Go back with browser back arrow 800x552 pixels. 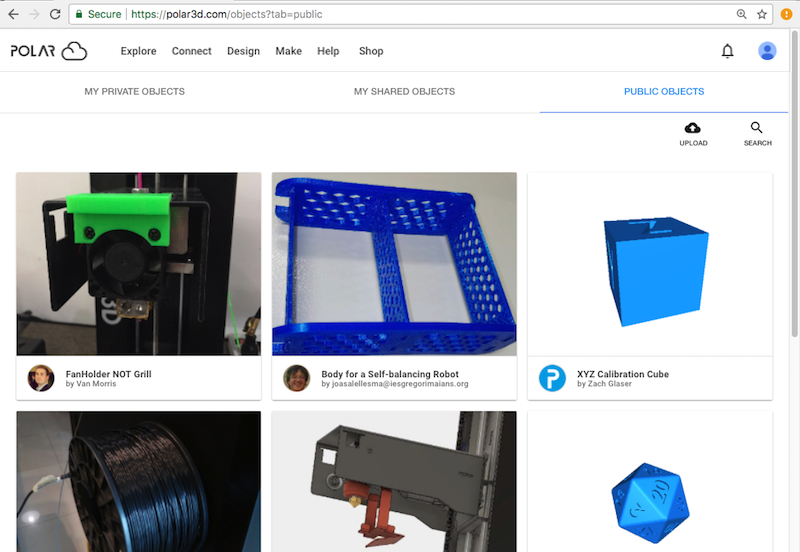coord(13,14)
